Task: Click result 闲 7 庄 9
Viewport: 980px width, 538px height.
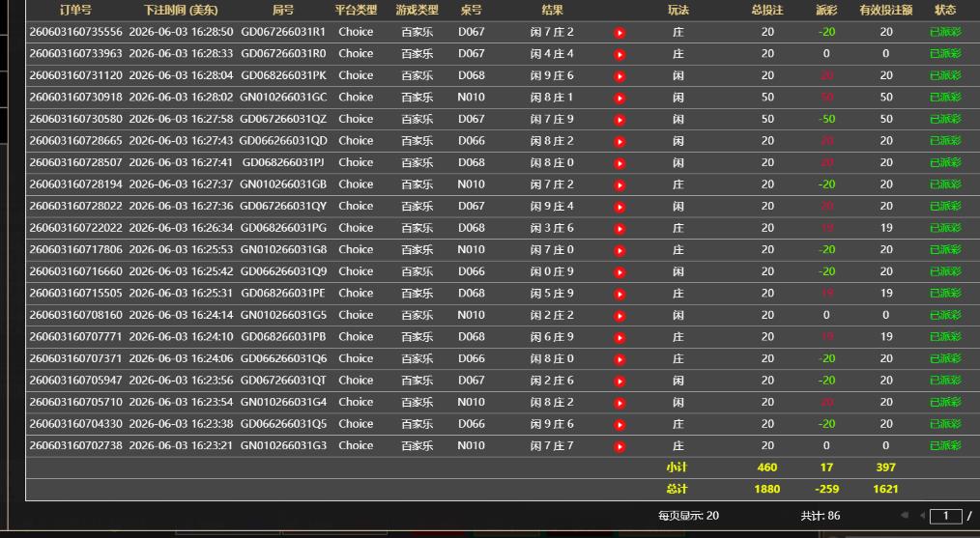Action: 552,119
